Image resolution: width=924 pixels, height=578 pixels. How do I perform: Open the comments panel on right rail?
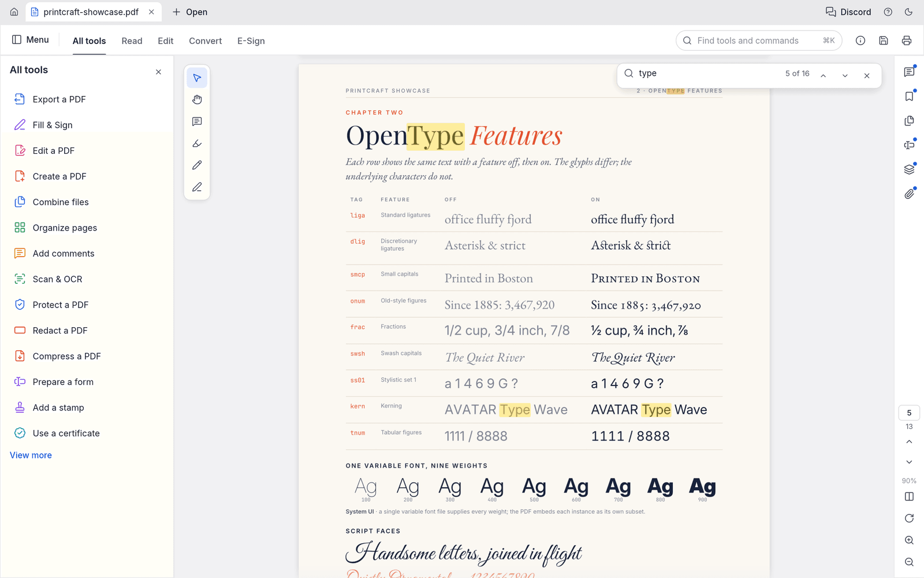click(910, 72)
